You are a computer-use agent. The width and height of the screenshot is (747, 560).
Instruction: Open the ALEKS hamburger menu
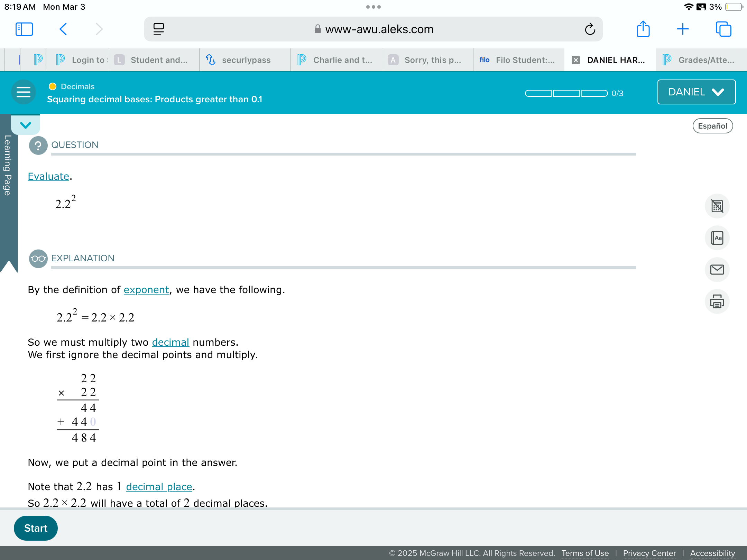tap(24, 92)
